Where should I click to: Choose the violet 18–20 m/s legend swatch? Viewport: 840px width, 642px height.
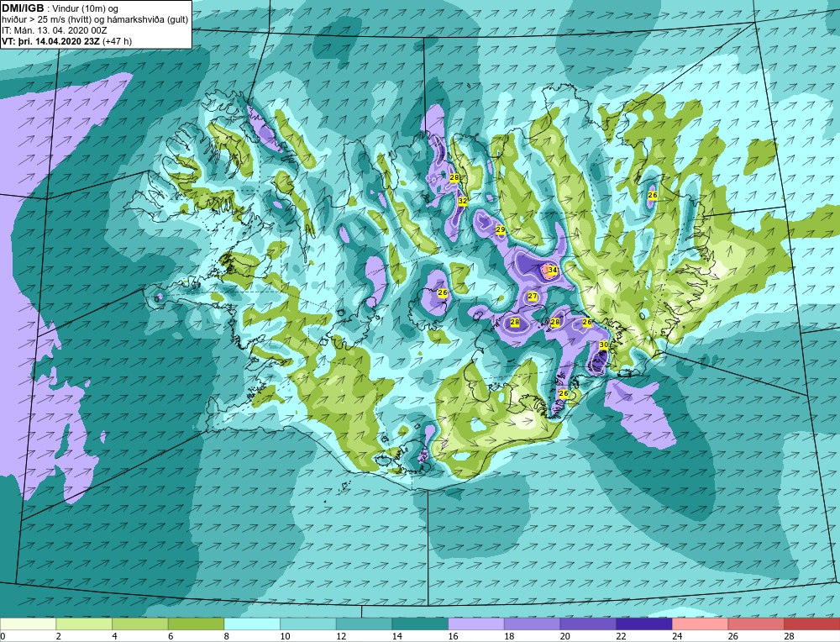(532, 624)
